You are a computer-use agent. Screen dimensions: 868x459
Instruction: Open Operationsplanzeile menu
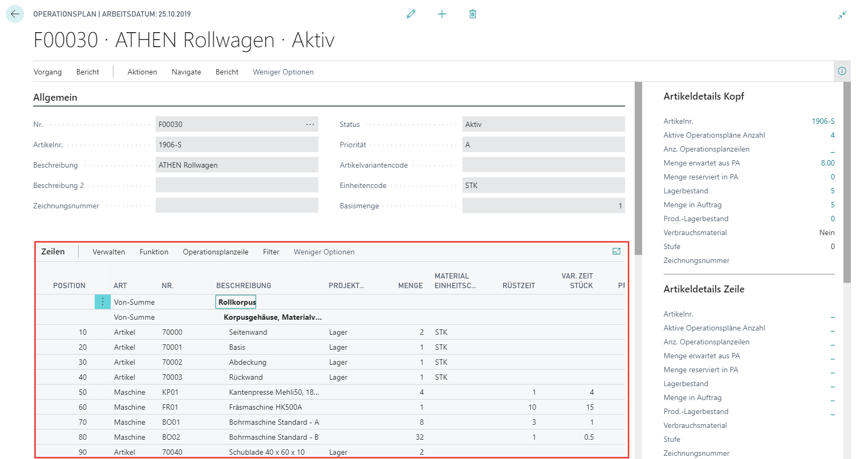[x=216, y=252]
